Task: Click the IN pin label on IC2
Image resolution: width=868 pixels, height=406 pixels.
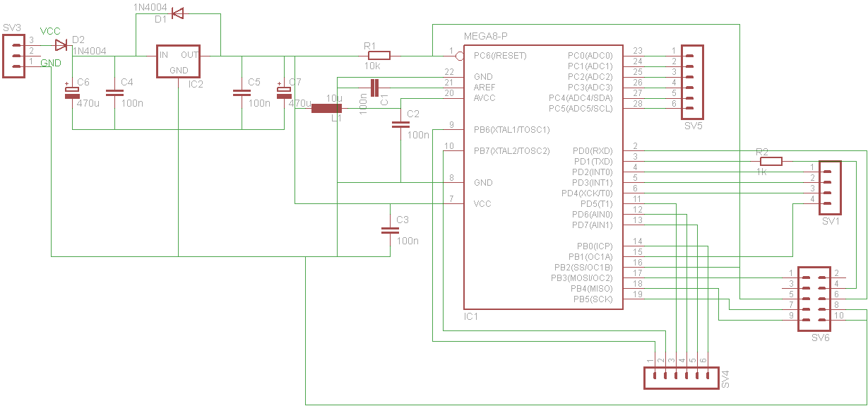Action: point(164,55)
